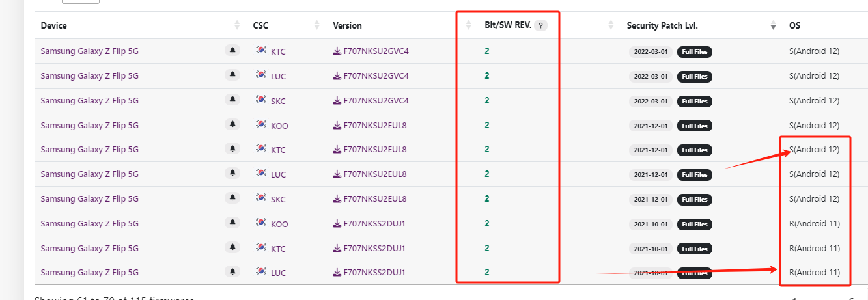
Task: Click the Full Files badge in the KTC F707NKSS2DUJ1 row
Action: 695,249
